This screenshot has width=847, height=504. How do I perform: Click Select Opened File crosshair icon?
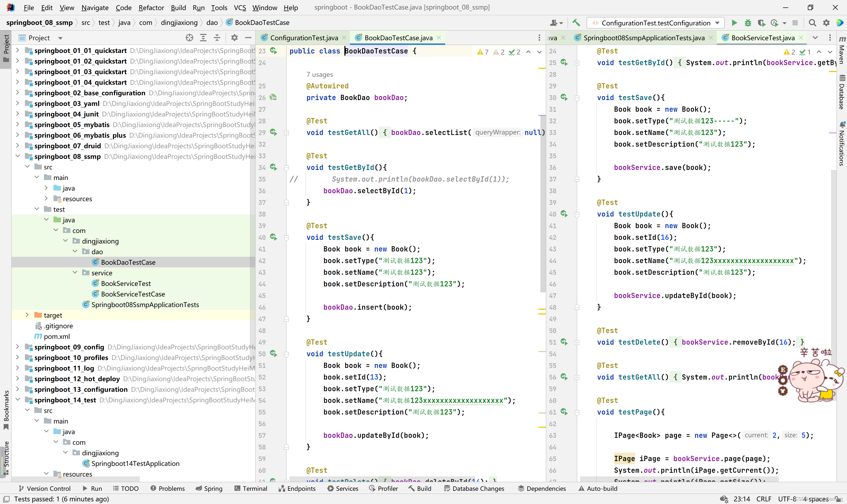click(190, 38)
